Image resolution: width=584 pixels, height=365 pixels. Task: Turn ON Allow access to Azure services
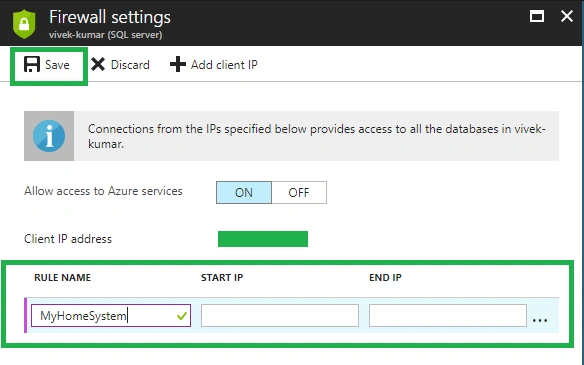coord(244,193)
